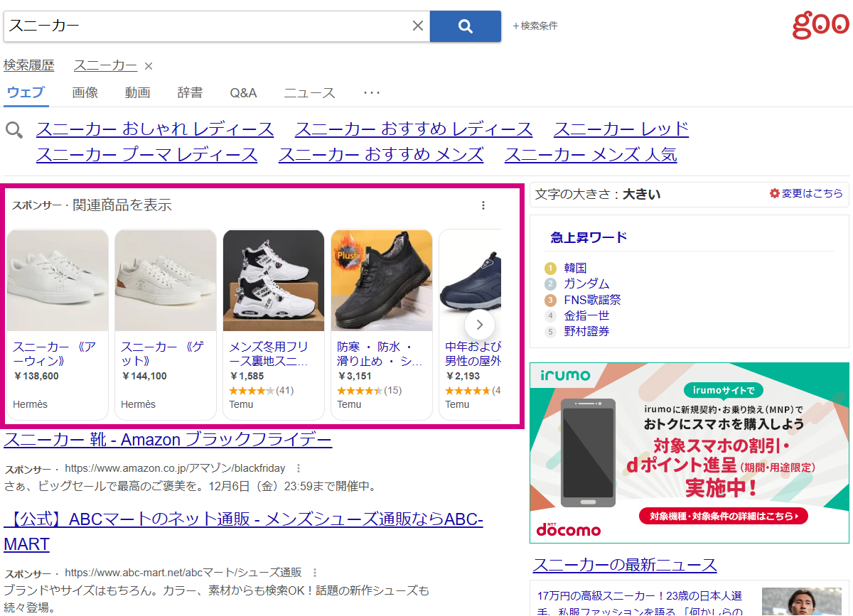Open 検索履歴 link
This screenshot has width=853, height=616.
[x=29, y=65]
